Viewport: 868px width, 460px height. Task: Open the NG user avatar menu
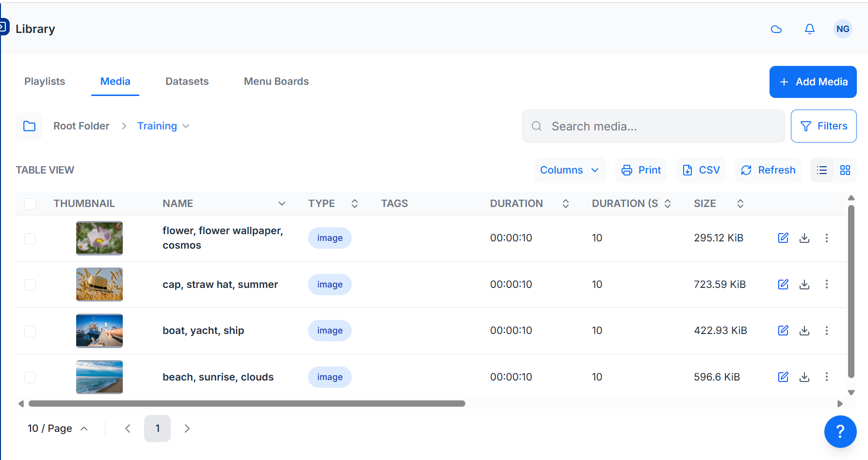pos(843,29)
